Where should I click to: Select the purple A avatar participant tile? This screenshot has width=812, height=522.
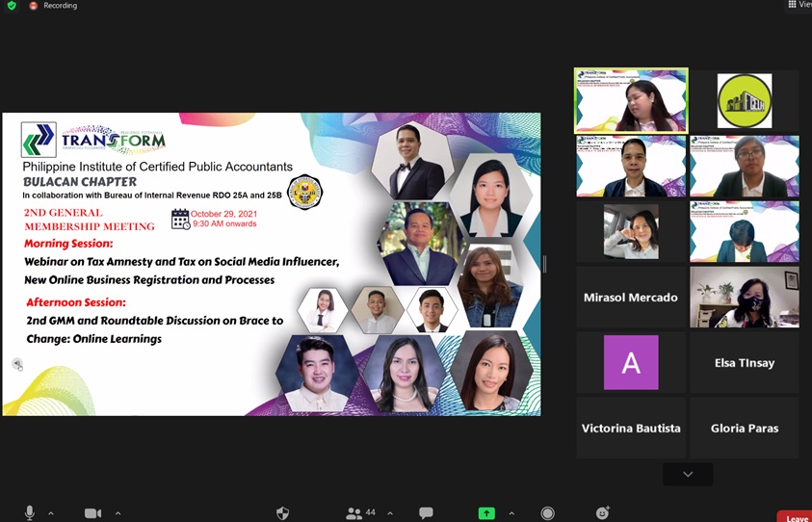(631, 362)
